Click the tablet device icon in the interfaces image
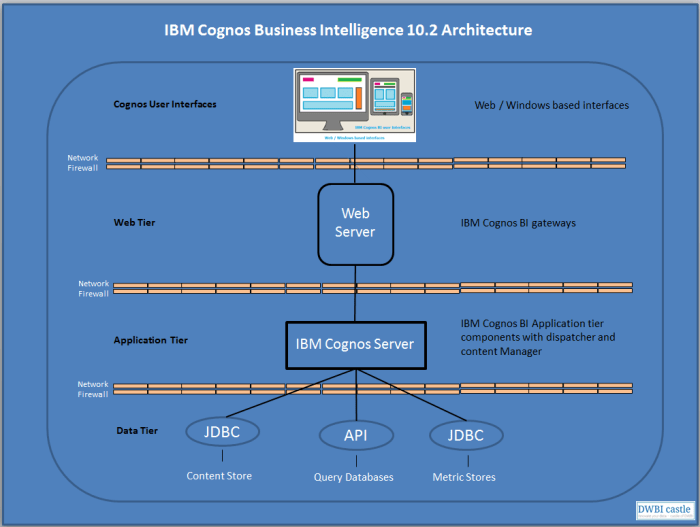Screen dimensions: 700x527 click(384, 98)
